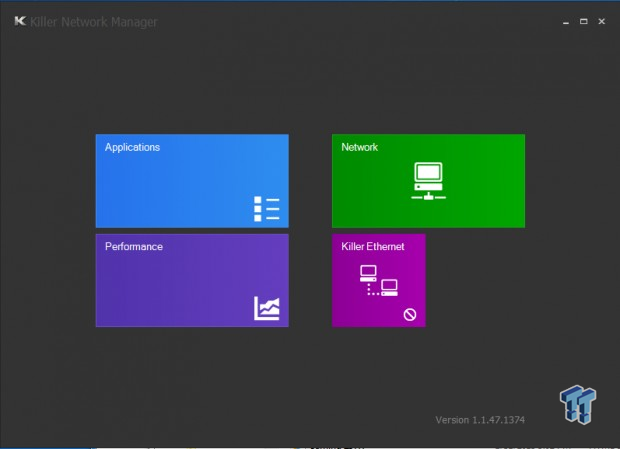The height and width of the screenshot is (449, 620).
Task: Click the networked computer icon
Action: (429, 181)
